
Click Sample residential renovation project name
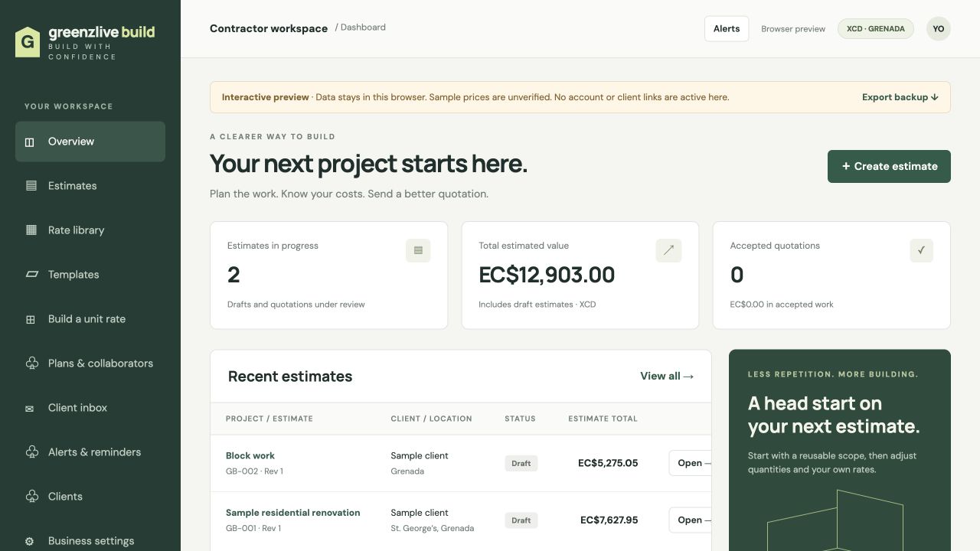[292, 513]
